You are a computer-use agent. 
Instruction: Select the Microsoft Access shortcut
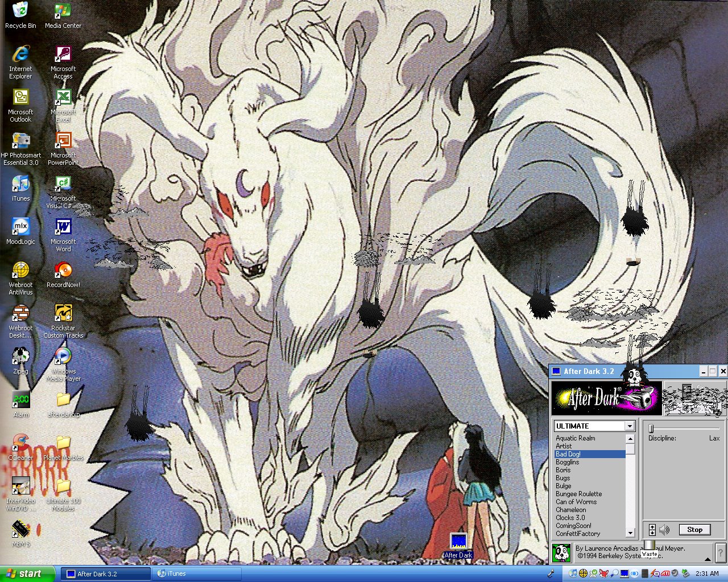[x=63, y=62]
